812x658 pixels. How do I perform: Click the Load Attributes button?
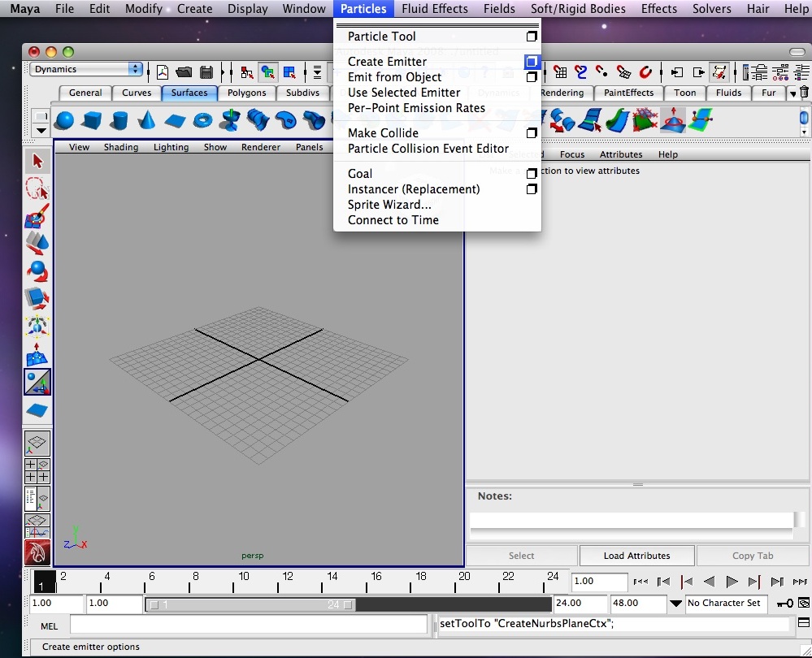pos(637,556)
